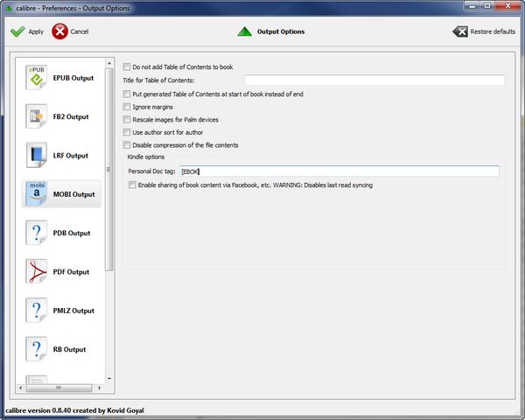Open FB2 Output settings icon
Screen dimensions: 525x420
coord(37,116)
